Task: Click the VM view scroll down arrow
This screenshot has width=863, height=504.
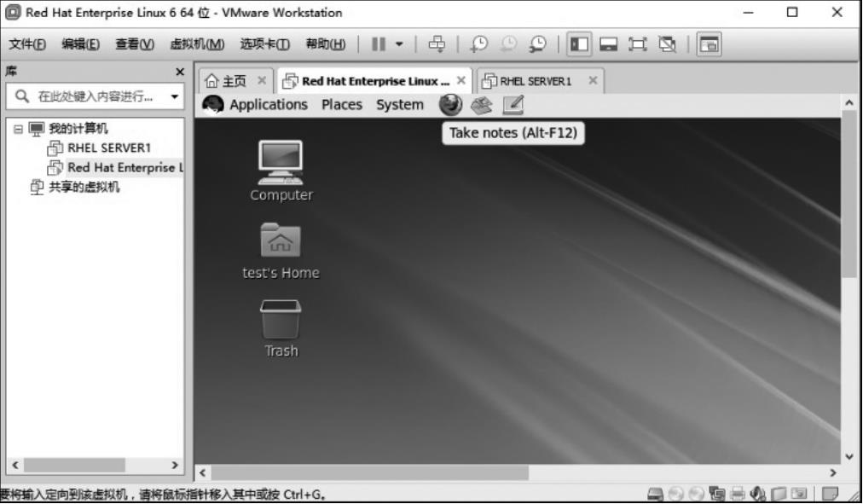Action: 849,456
